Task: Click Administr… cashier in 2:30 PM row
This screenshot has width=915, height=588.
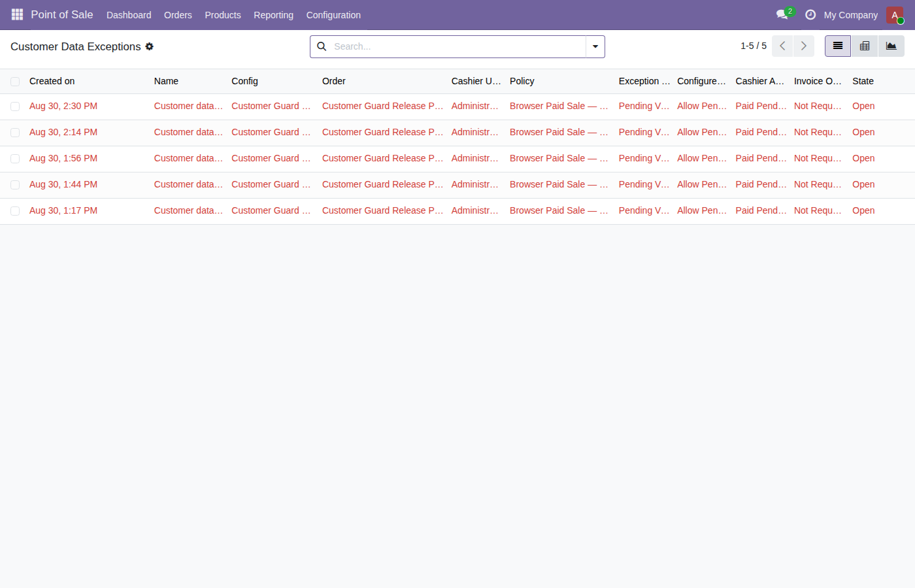Action: 475,106
